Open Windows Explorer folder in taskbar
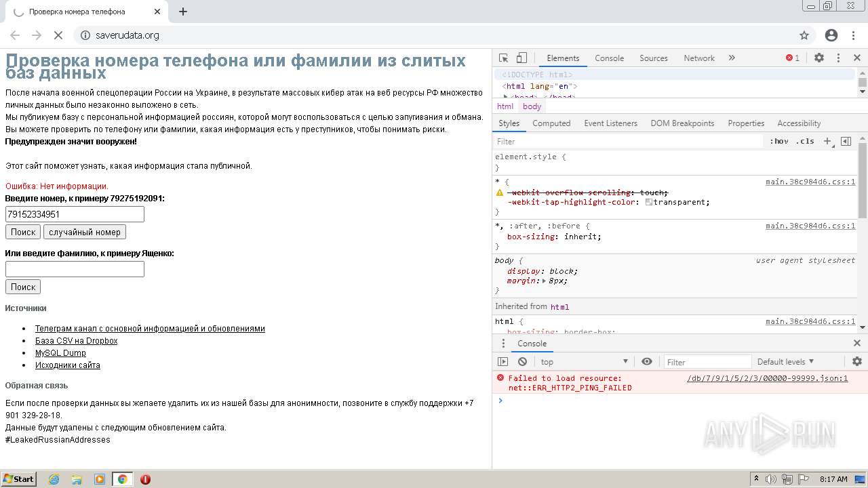The height and width of the screenshot is (488, 868). 77,479
